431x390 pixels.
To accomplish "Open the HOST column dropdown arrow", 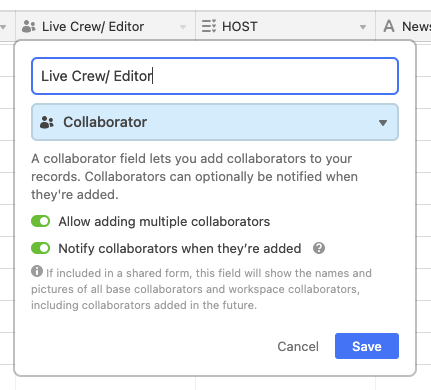I will tap(363, 27).
